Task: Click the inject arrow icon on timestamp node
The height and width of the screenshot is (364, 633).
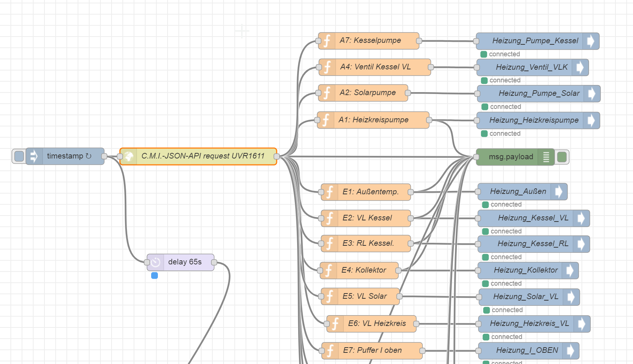Action: [34, 156]
